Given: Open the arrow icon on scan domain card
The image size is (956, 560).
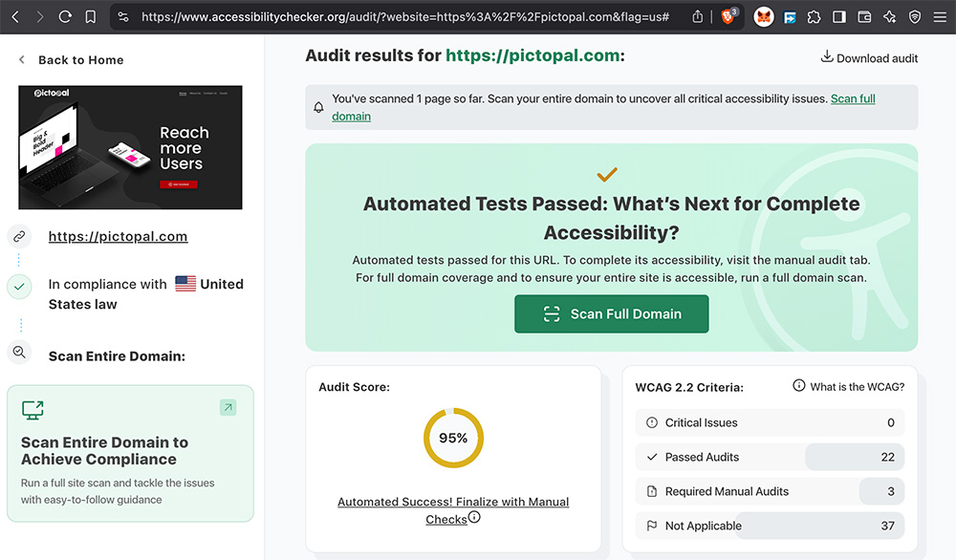Looking at the screenshot, I should (228, 407).
